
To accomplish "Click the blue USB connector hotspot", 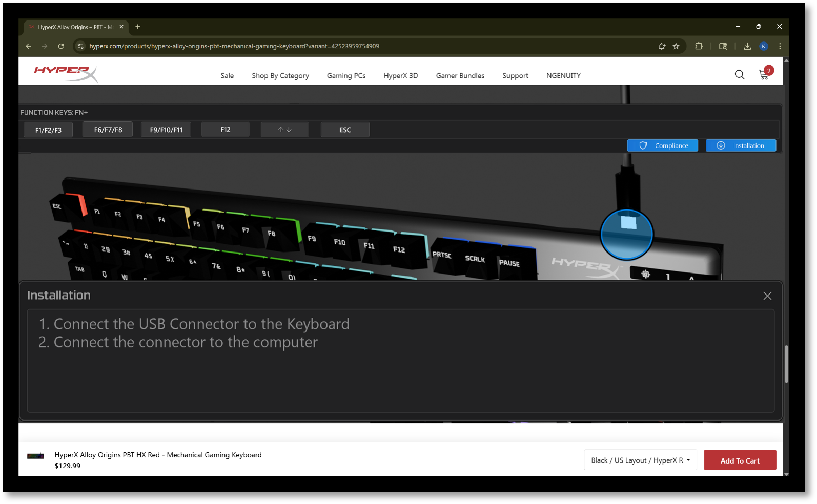I will 627,234.
